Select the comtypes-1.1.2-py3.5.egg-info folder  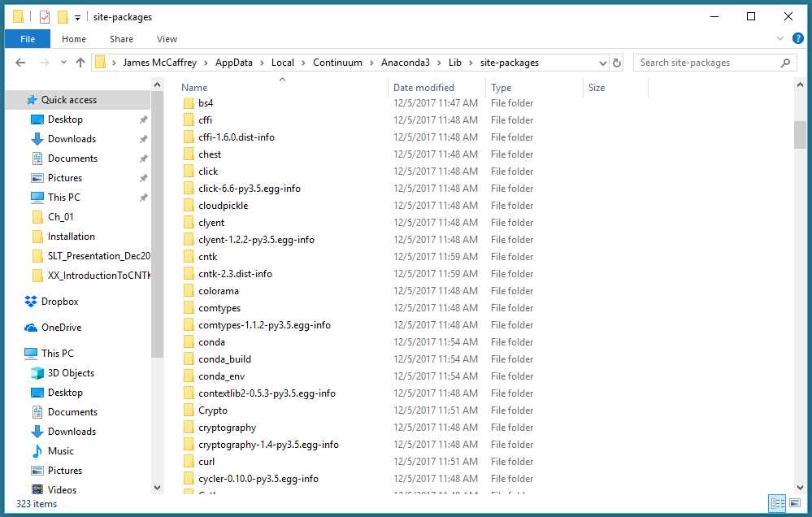coord(264,325)
